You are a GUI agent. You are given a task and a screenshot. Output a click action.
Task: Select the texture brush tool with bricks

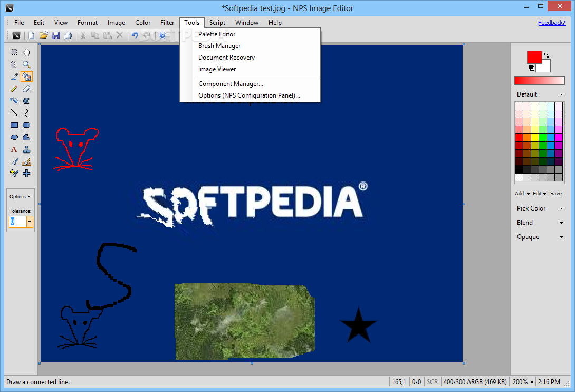26,161
